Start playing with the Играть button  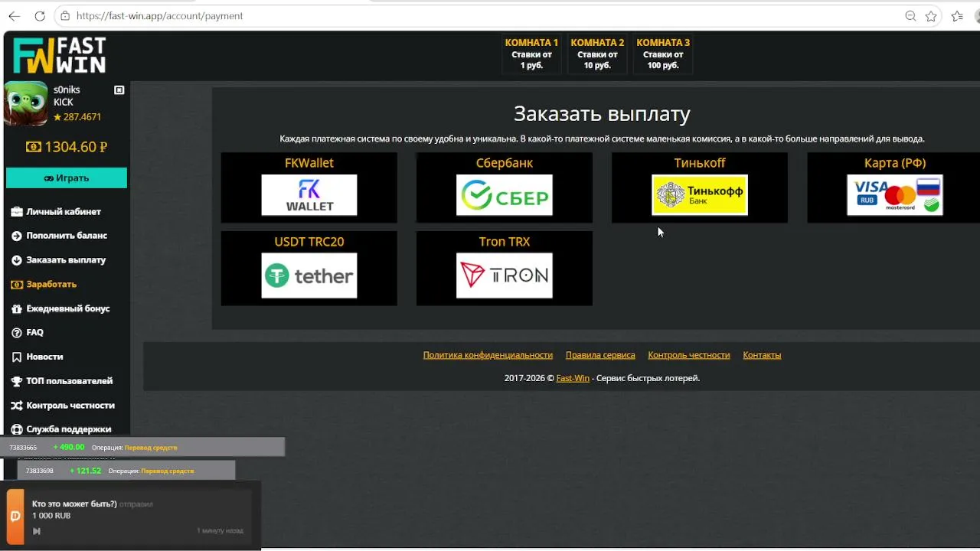coord(67,178)
